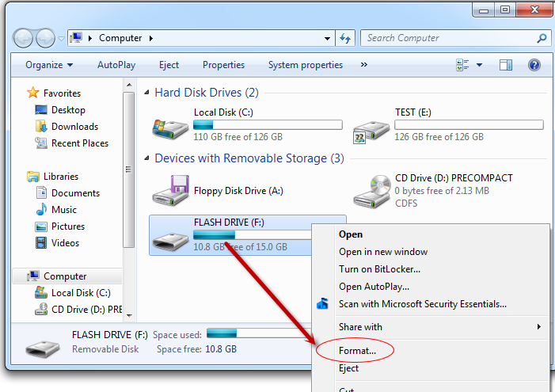Open the address bar history dropdown arrow

[328, 38]
